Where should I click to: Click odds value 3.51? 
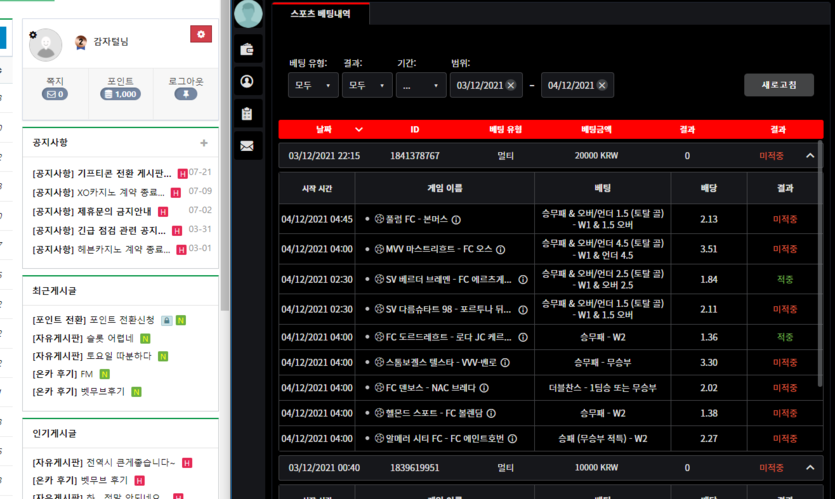pyautogui.click(x=709, y=249)
